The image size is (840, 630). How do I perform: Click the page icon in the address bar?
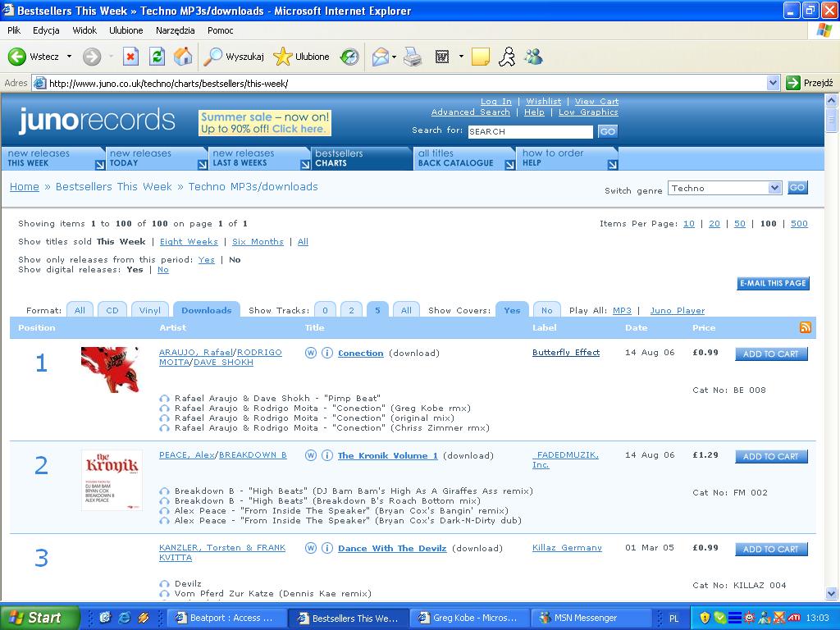[x=39, y=83]
